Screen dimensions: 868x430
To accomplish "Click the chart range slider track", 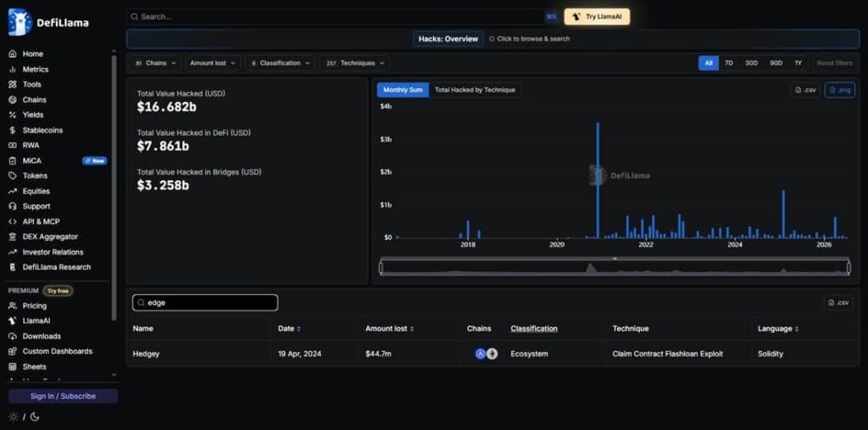I will point(615,268).
